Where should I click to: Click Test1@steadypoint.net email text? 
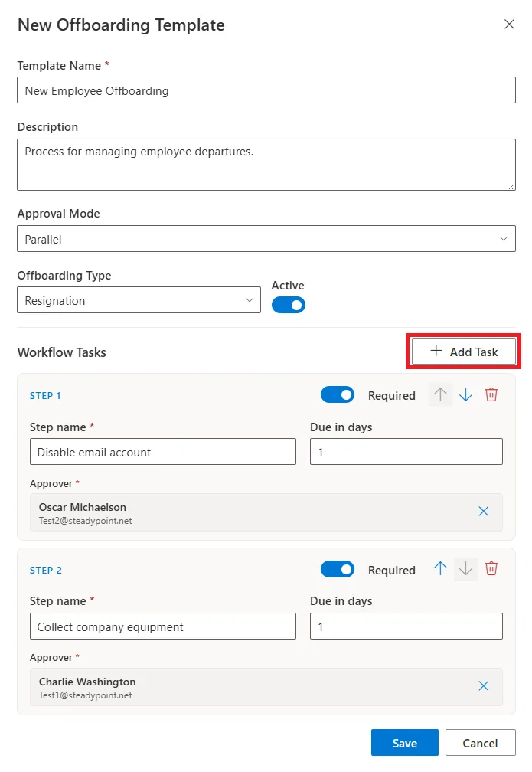tap(86, 695)
